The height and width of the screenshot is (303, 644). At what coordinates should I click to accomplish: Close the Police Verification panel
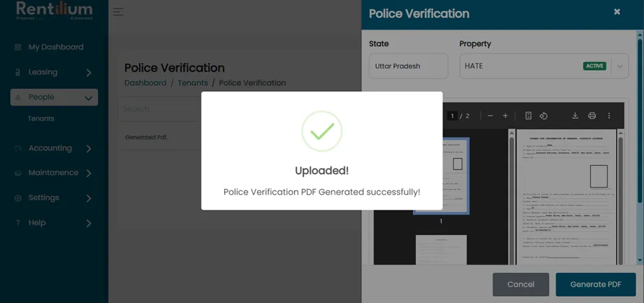point(617,12)
